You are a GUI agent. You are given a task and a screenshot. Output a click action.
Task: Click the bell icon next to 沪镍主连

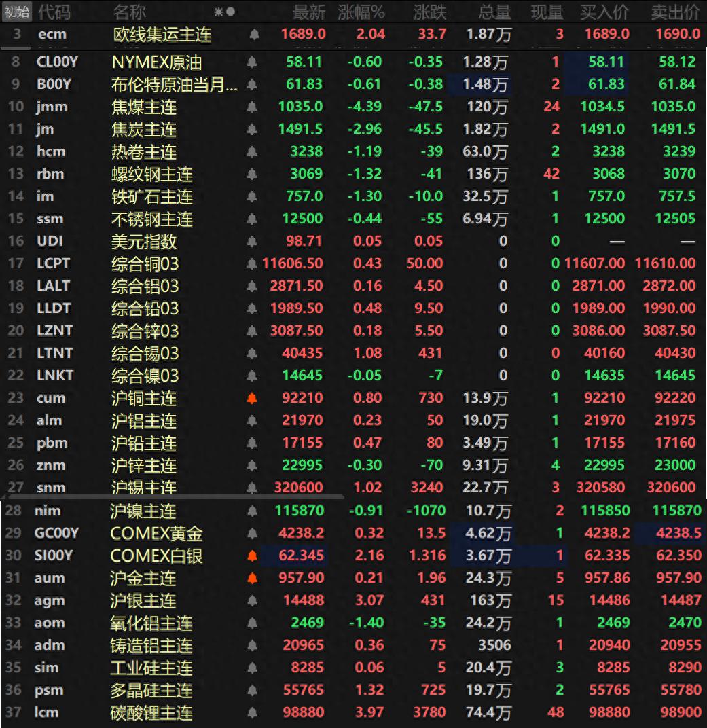[252, 511]
